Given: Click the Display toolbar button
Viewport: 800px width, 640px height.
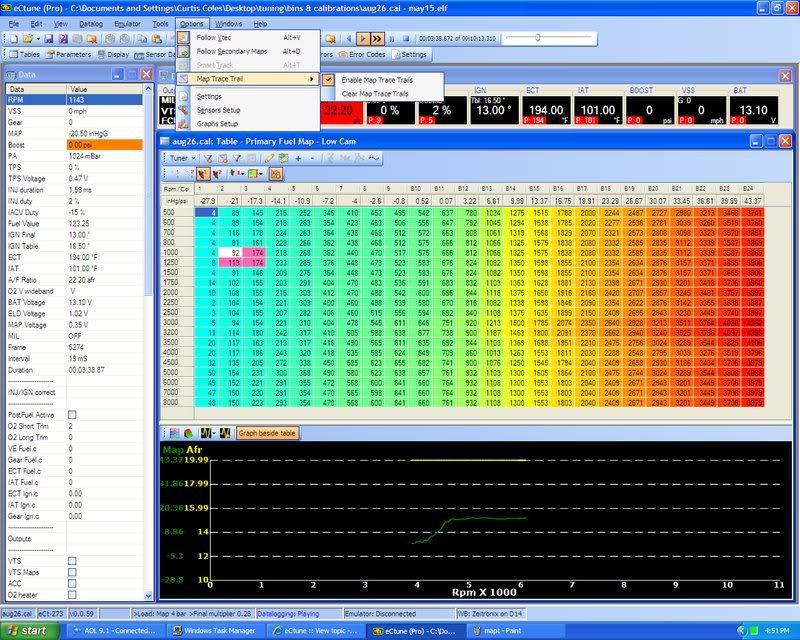Looking at the screenshot, I should [x=113, y=54].
